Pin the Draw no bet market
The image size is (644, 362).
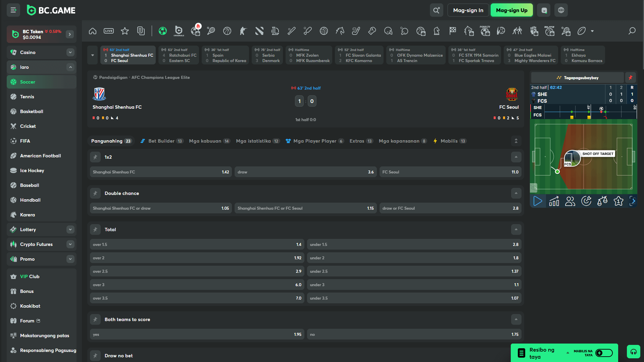tap(95, 356)
